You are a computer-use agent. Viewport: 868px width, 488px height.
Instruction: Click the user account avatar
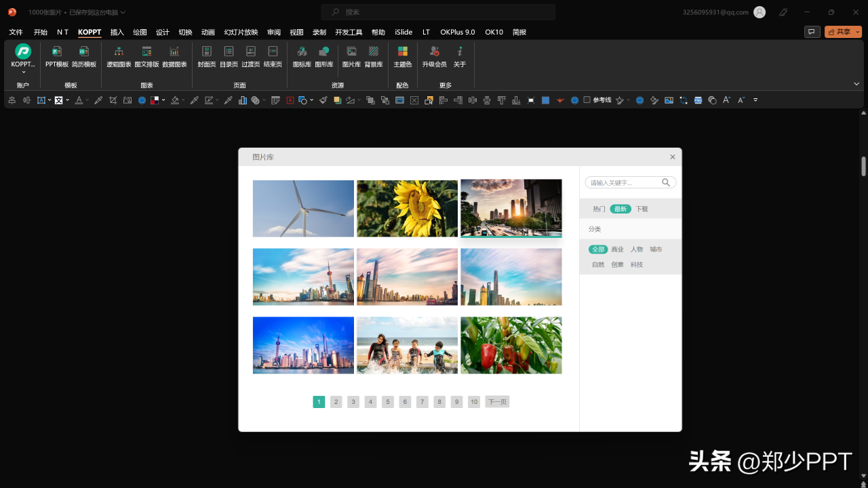tap(759, 12)
